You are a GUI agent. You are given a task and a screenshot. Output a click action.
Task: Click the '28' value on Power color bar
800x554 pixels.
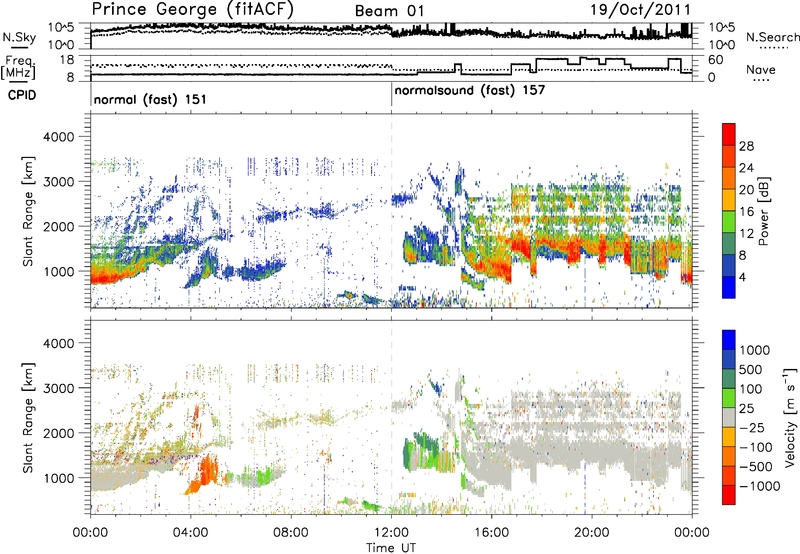coord(746,146)
